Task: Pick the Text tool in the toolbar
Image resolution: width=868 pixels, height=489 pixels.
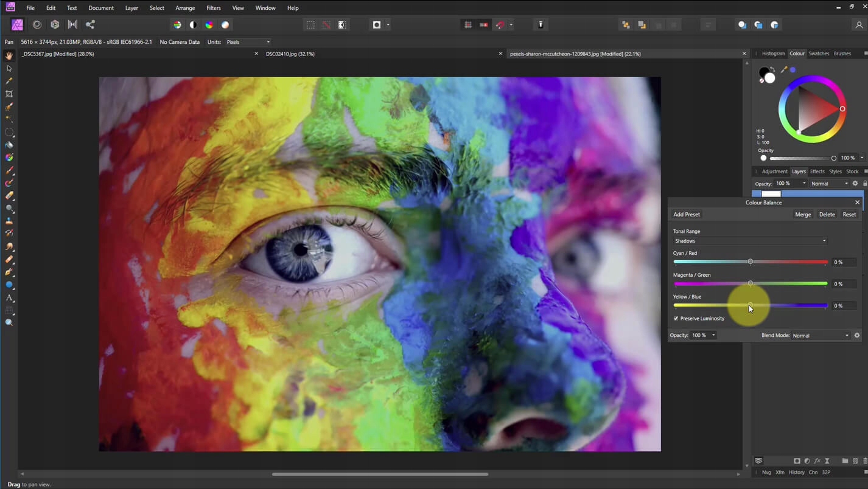Action: pyautogui.click(x=9, y=298)
